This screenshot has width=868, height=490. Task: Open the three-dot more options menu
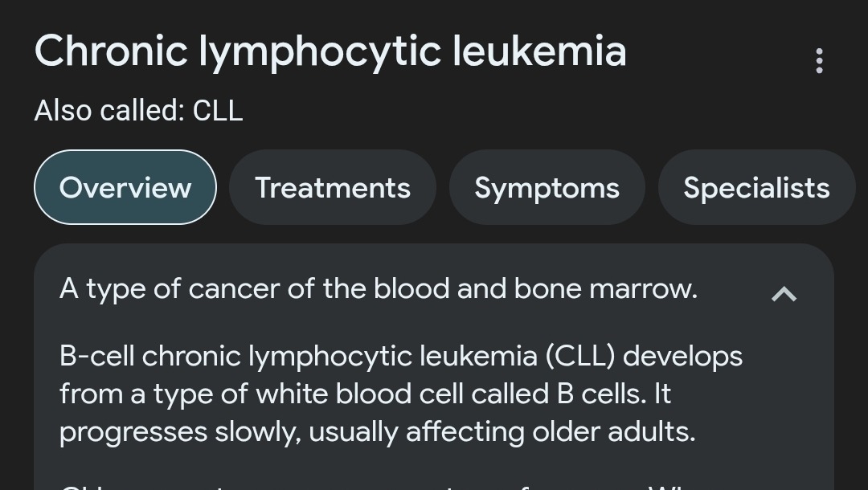(819, 61)
